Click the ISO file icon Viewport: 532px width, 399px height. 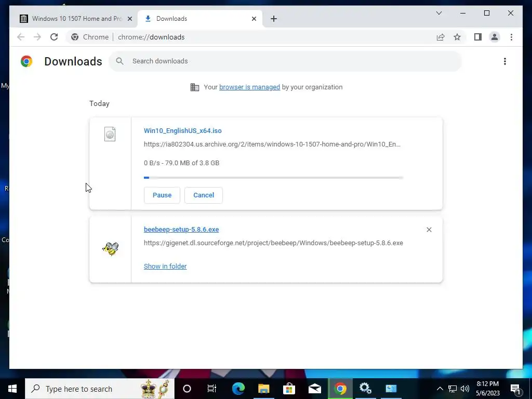pos(110,134)
